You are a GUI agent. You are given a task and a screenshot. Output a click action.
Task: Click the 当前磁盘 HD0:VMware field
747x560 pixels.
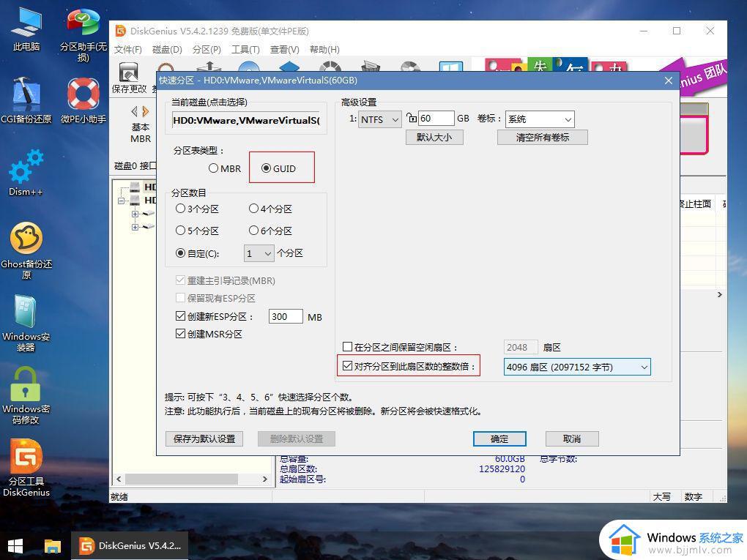246,120
